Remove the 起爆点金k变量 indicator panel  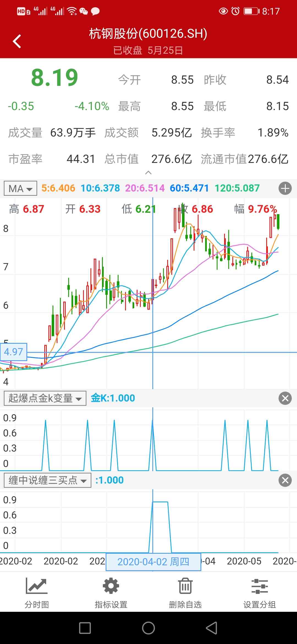click(x=285, y=398)
